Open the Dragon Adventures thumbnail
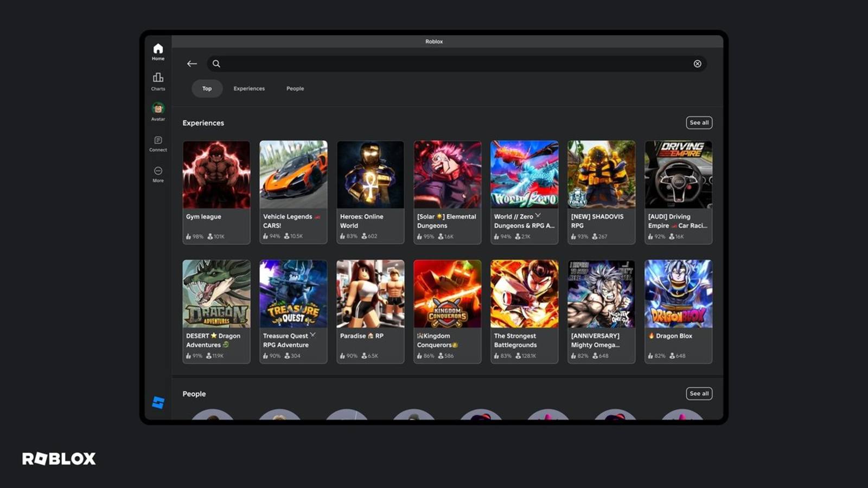Screen dimensions: 868x488 point(216,294)
